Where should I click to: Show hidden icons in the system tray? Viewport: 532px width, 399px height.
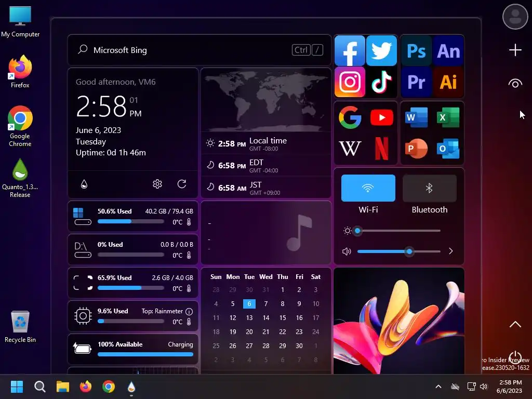point(438,387)
